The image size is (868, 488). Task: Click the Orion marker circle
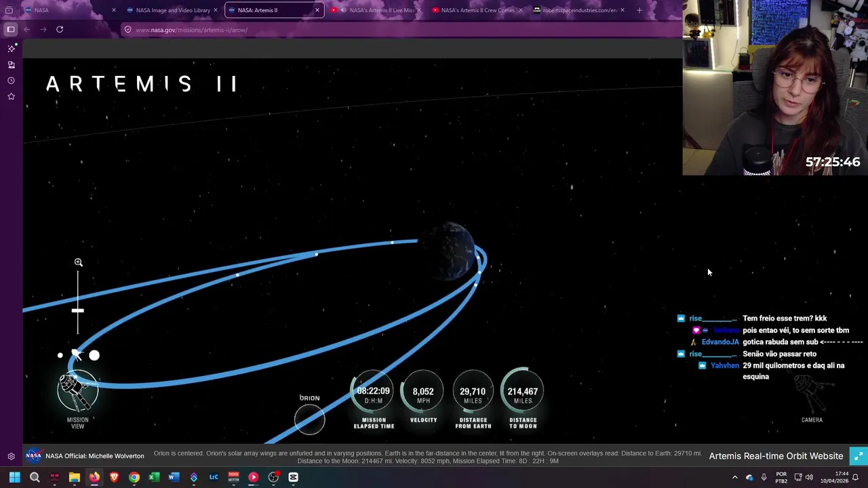click(310, 419)
